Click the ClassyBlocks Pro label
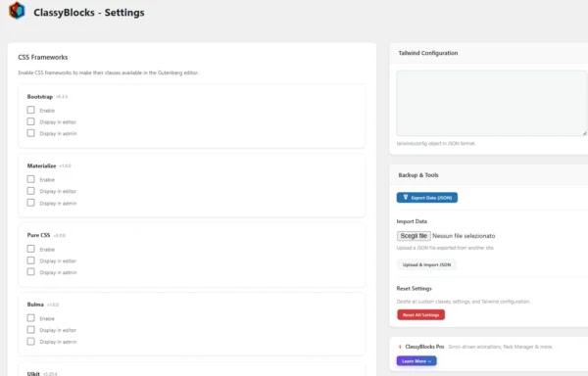The height and width of the screenshot is (376, 588). [424, 347]
